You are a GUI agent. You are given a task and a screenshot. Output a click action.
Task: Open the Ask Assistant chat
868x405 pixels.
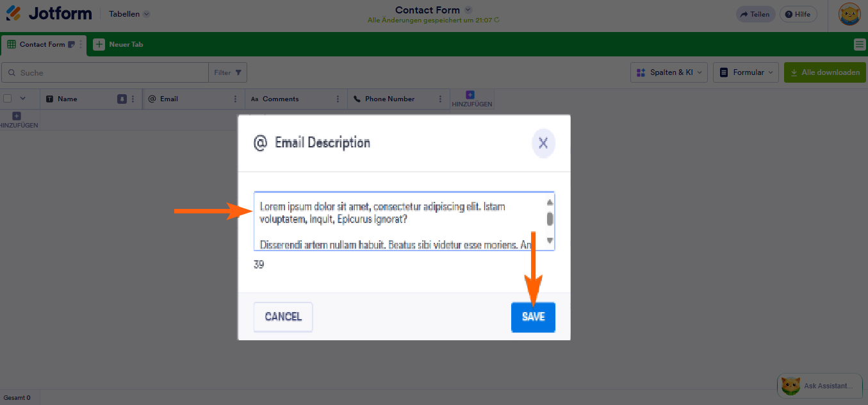pyautogui.click(x=820, y=386)
